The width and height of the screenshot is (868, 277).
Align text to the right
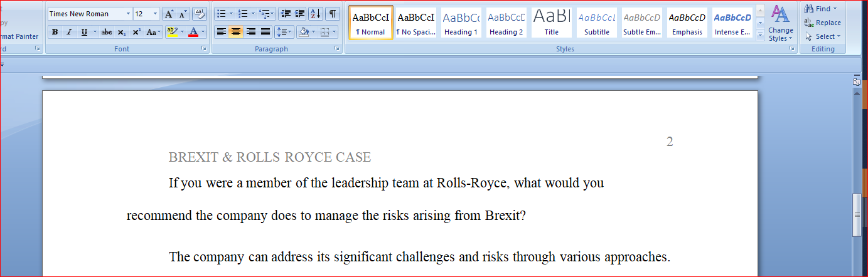click(250, 32)
